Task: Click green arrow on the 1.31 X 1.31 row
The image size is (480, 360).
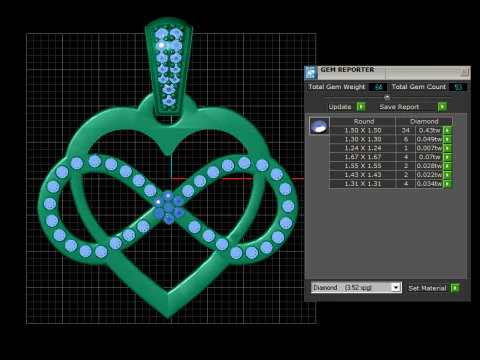Action: pos(447,184)
